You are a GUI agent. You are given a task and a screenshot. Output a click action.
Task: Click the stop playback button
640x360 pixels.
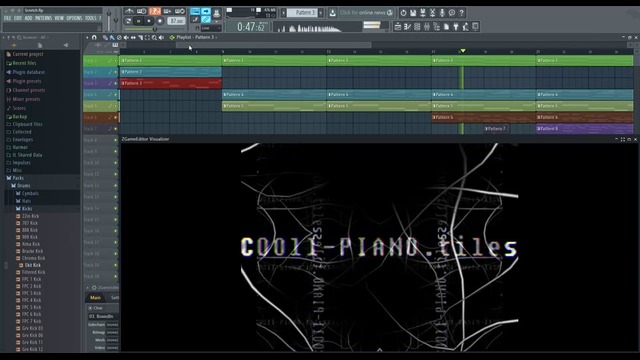click(149, 21)
